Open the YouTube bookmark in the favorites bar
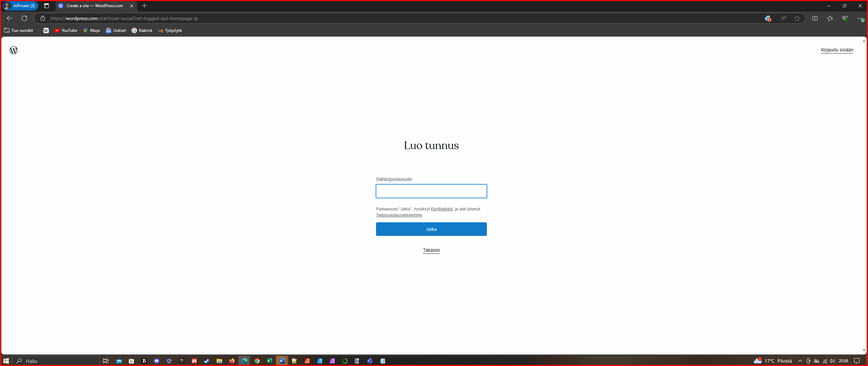This screenshot has height=366, width=868. (x=66, y=30)
